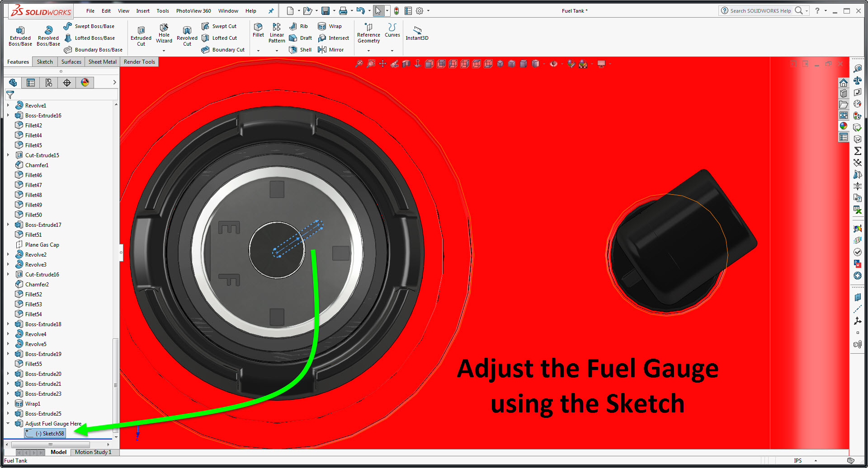
Task: Expand the Revolve1 feature
Action: [x=8, y=105]
